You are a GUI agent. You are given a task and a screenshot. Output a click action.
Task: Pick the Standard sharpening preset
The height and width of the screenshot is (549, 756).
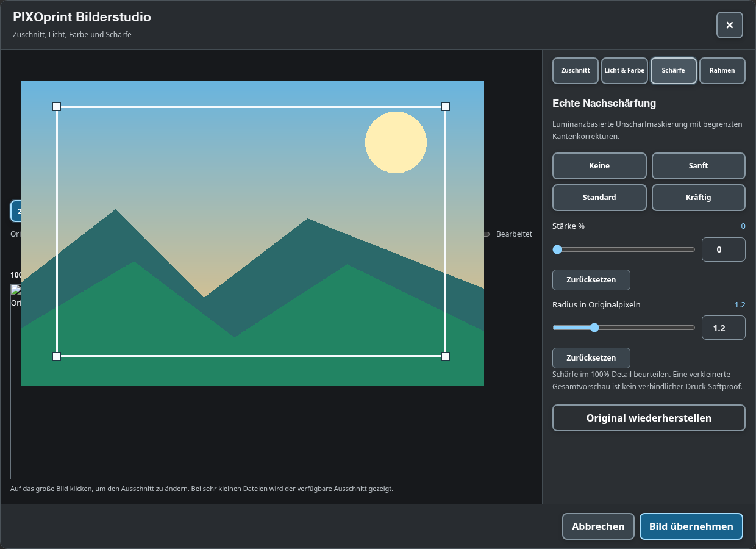pos(599,198)
